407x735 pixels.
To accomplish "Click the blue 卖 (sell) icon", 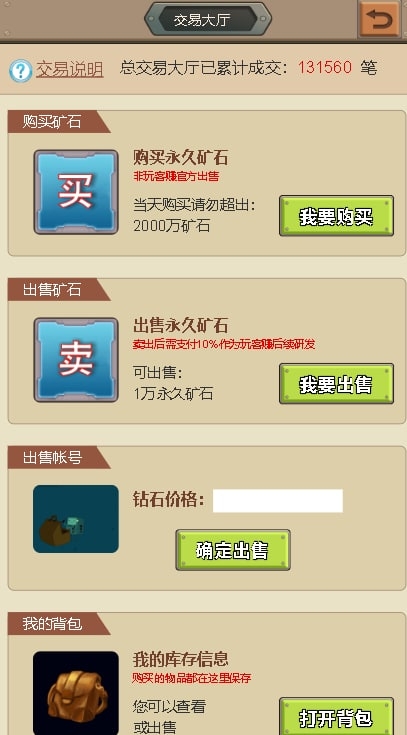I will tap(76, 360).
